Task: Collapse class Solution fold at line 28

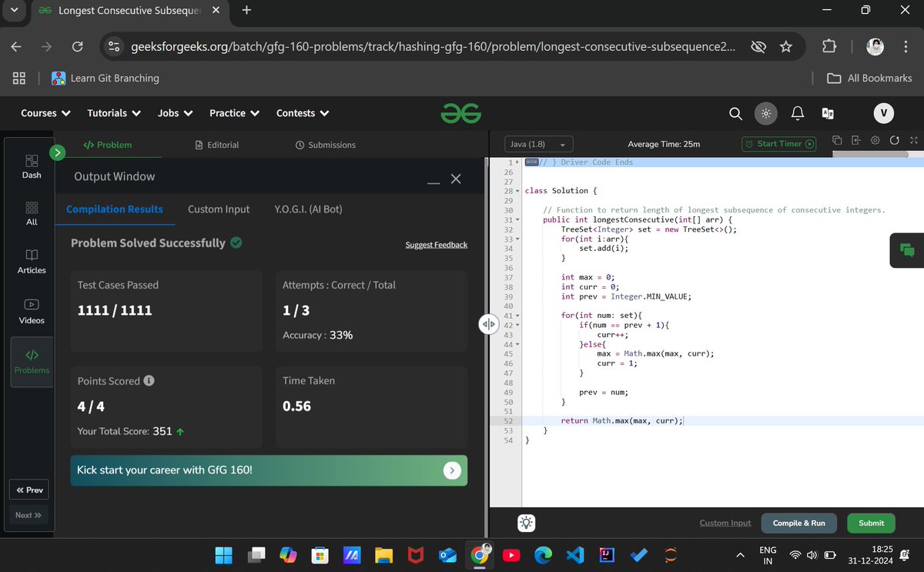Action: [x=517, y=191]
